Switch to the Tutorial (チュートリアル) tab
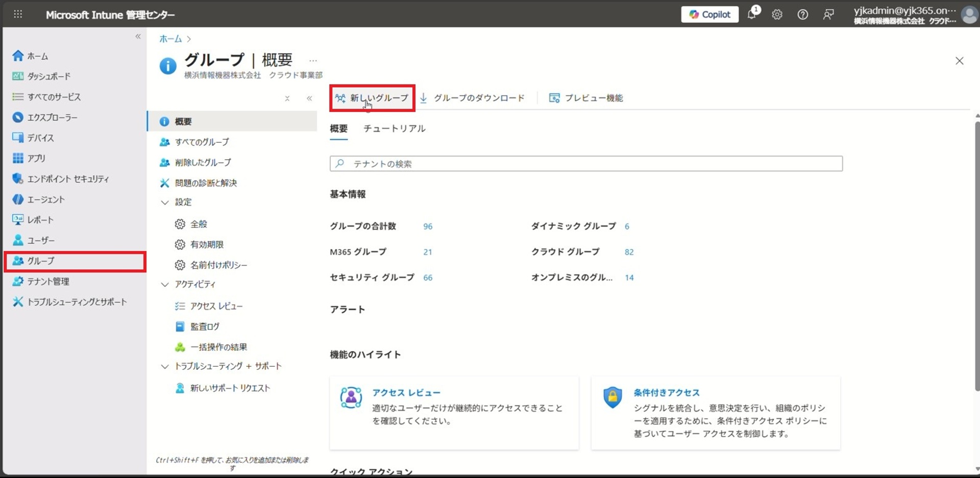 394,129
